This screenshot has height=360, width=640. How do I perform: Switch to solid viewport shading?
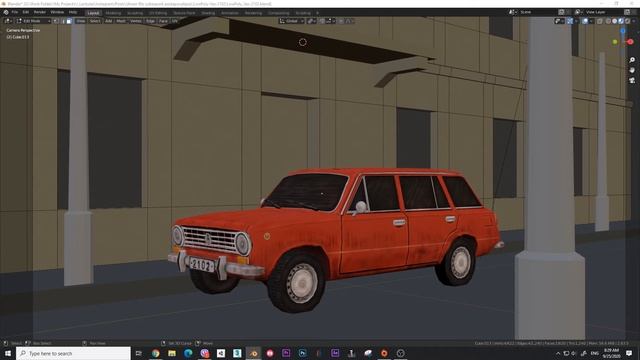coord(615,21)
